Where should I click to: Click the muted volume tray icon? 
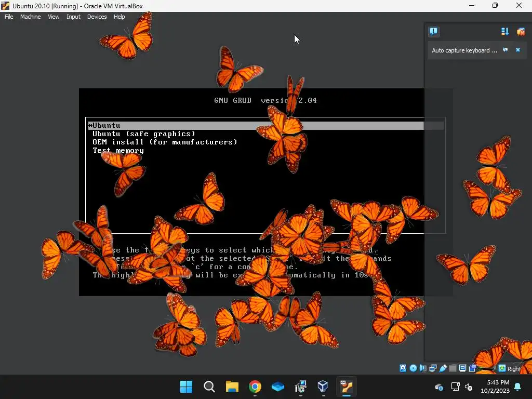pos(469,387)
